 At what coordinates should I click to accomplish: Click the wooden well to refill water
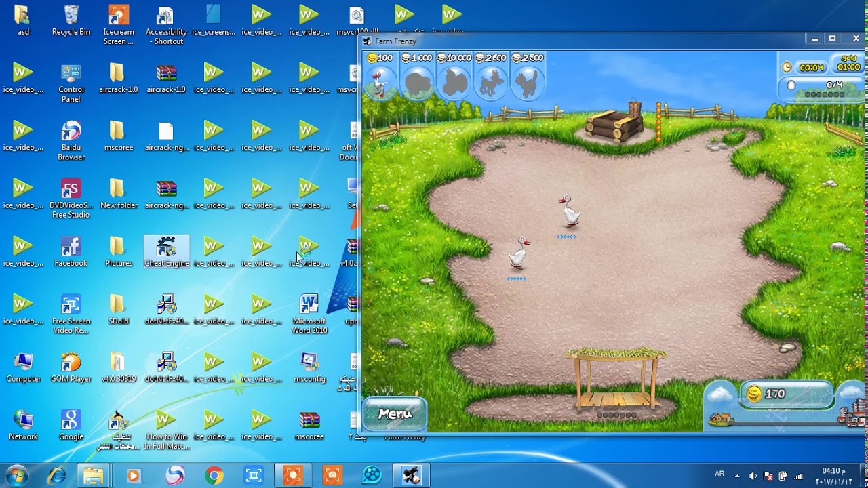tap(616, 122)
